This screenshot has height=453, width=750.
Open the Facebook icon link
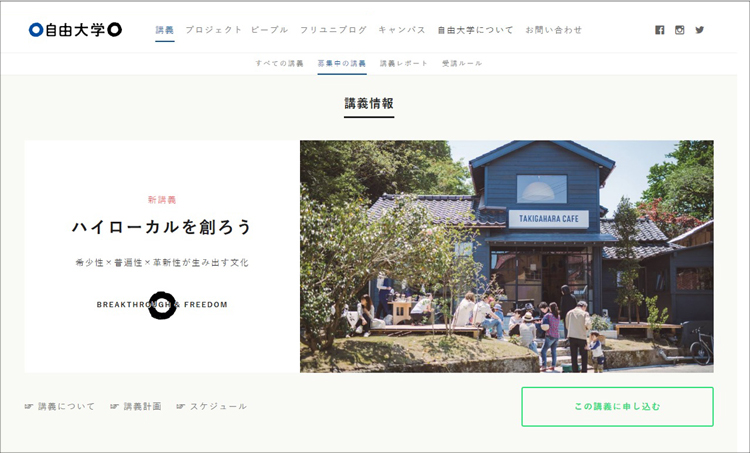[x=660, y=30]
